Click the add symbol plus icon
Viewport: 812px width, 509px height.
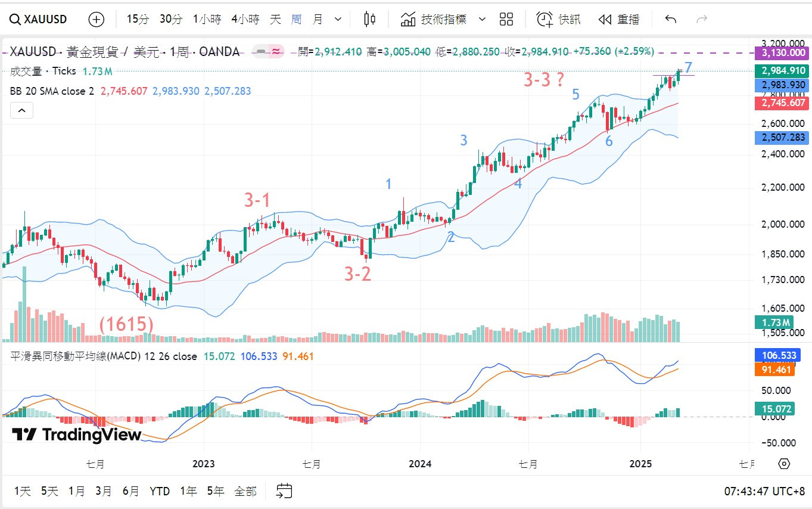click(96, 19)
